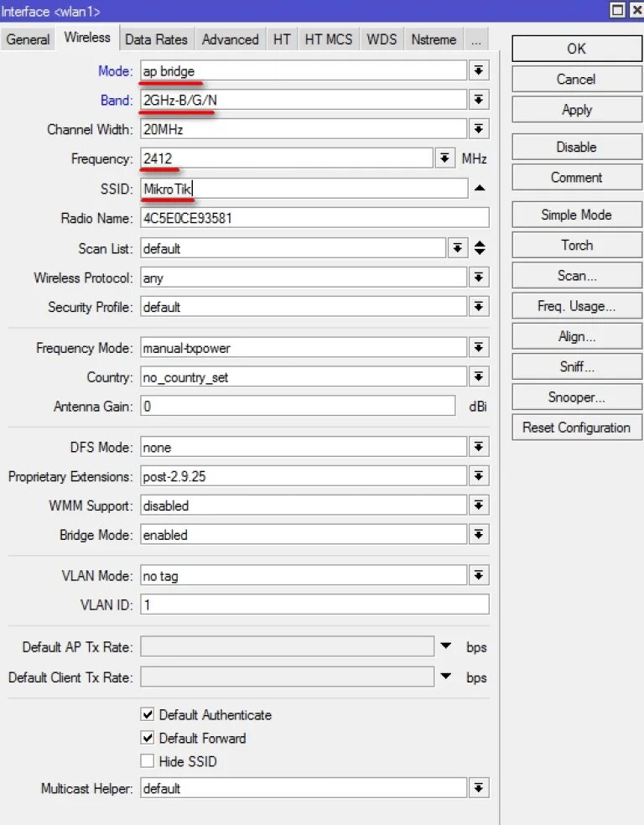644x825 pixels.
Task: Switch to the Data Rates tab
Action: 156,39
